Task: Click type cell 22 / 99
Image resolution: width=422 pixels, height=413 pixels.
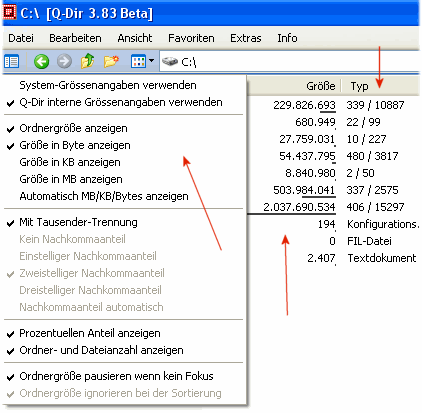Action: point(363,122)
